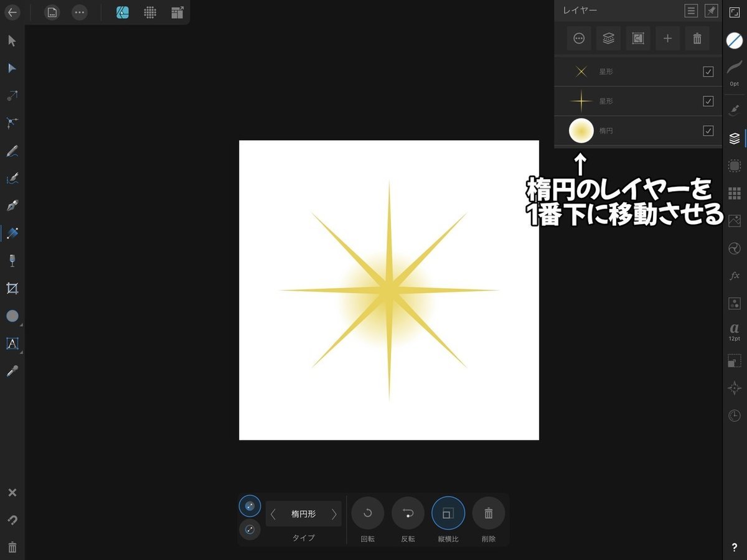The image size is (747, 560).
Task: Open the 楕円形 type selector
Action: [x=304, y=514]
